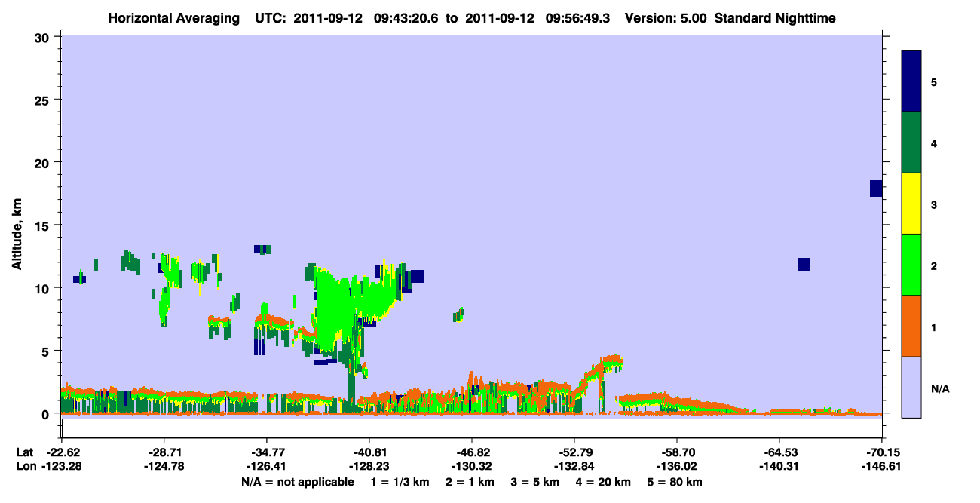Click the dark blue square near 18 km altitude
980x503 pixels.
[876, 189]
